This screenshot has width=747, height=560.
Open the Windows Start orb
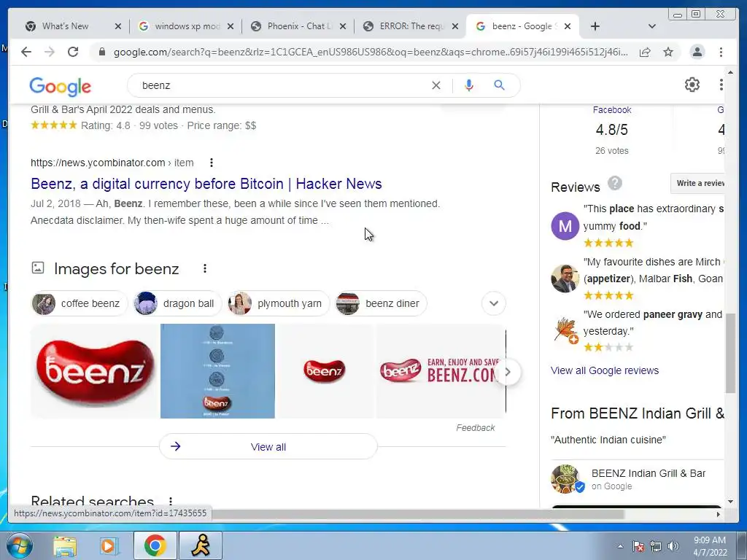click(x=20, y=545)
